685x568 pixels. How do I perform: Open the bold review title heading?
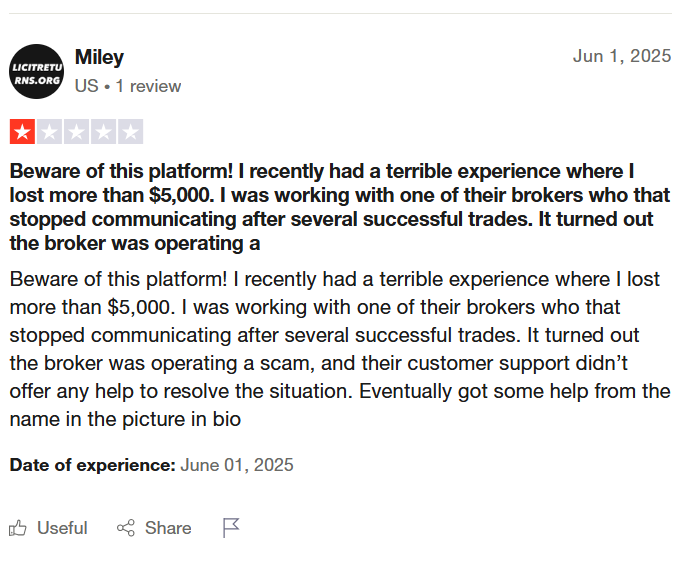(340, 207)
